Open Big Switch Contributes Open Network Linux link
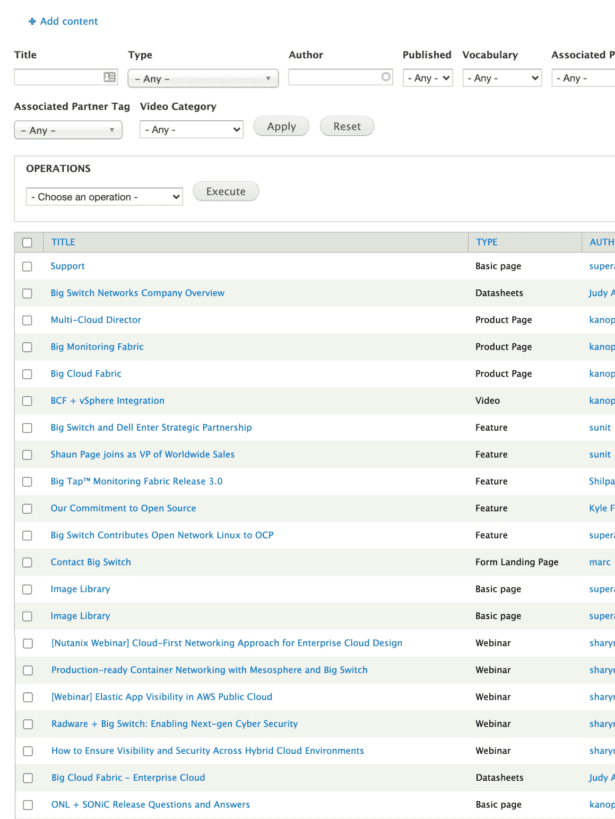The height and width of the screenshot is (819, 615). pyautogui.click(x=162, y=535)
